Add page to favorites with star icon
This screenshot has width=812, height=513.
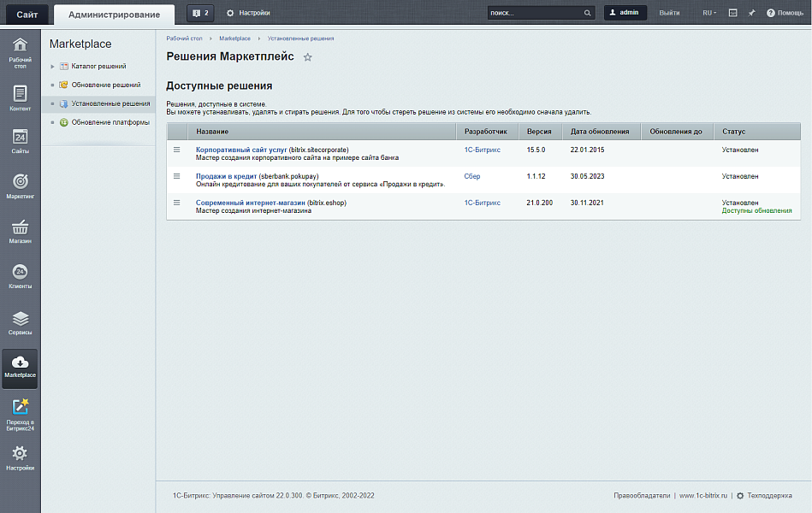[x=308, y=57]
